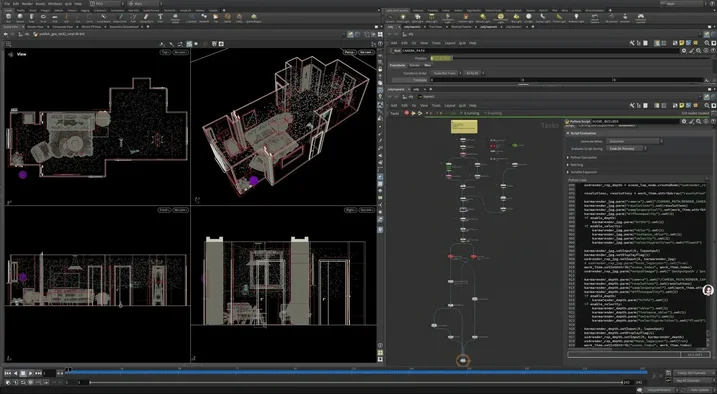Screen dimensions: 717x394
Task: Add a Spot Light from the shelf
Action: (x=417, y=18)
